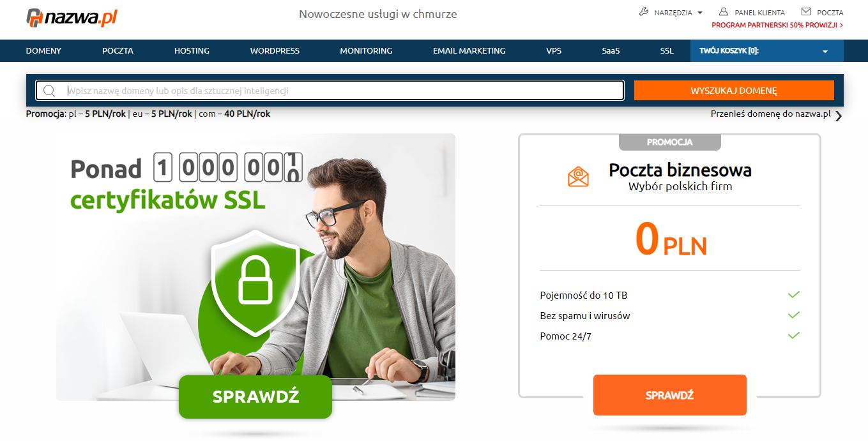
Task: Click the orange SPRAWDŹ button for Poczta biznesowa
Action: [x=669, y=395]
